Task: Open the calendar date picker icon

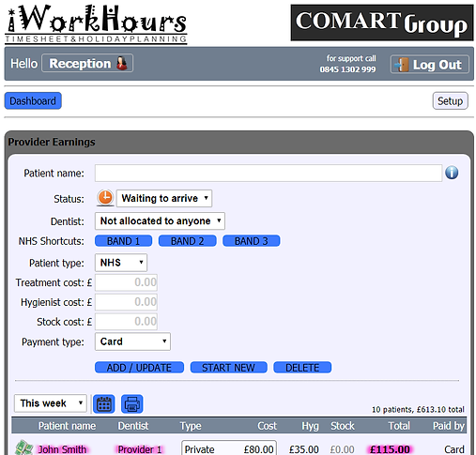Action: pyautogui.click(x=104, y=404)
